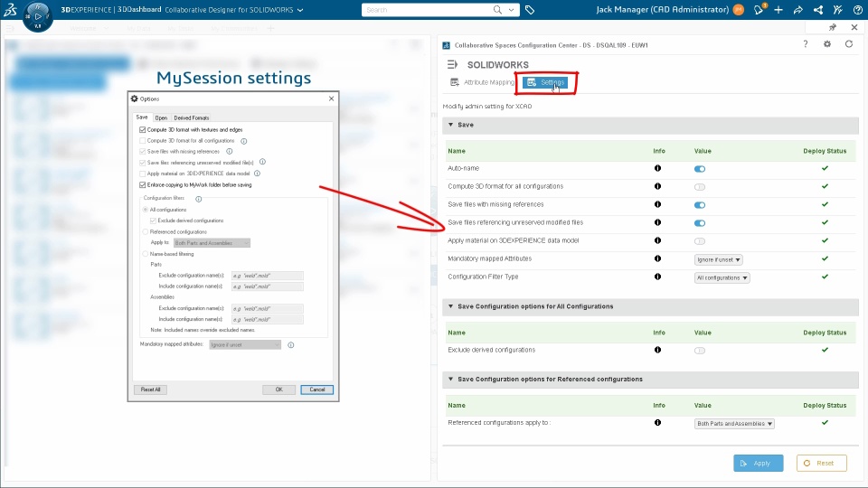868x488 pixels.
Task: Collapse the Save section triangle
Action: 450,125
